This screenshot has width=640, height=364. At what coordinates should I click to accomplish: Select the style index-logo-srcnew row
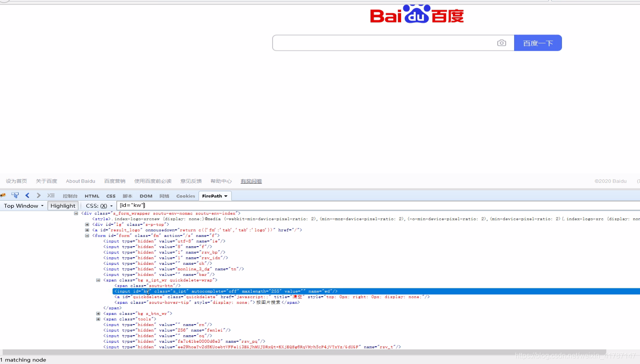tap(366, 219)
